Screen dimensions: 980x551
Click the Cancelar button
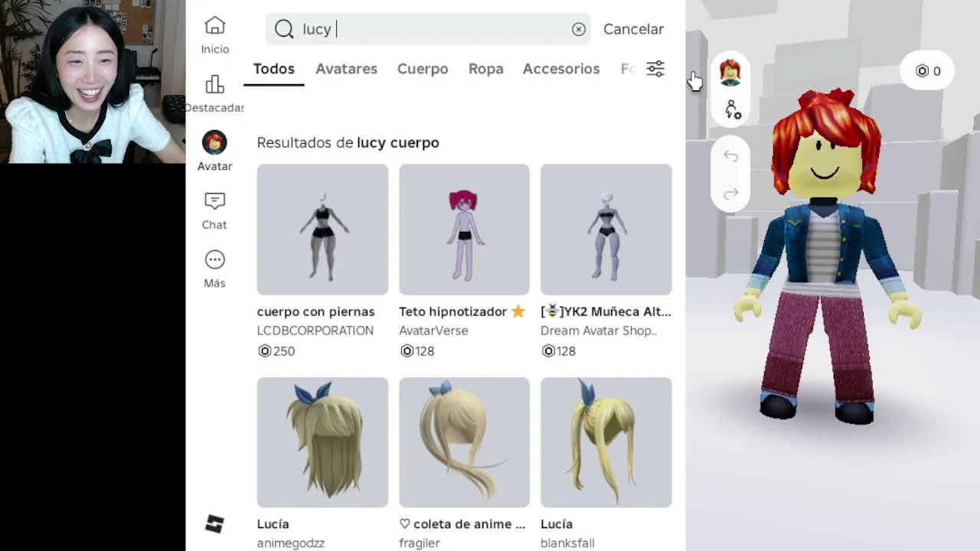pyautogui.click(x=633, y=29)
